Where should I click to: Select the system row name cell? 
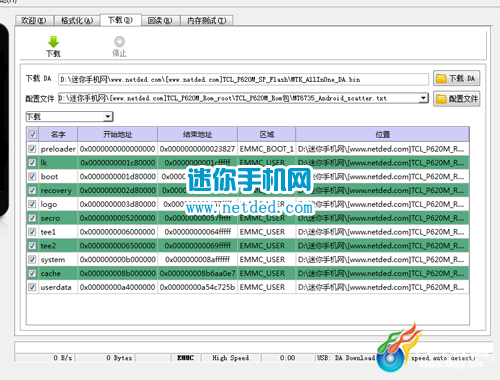pyautogui.click(x=58, y=259)
